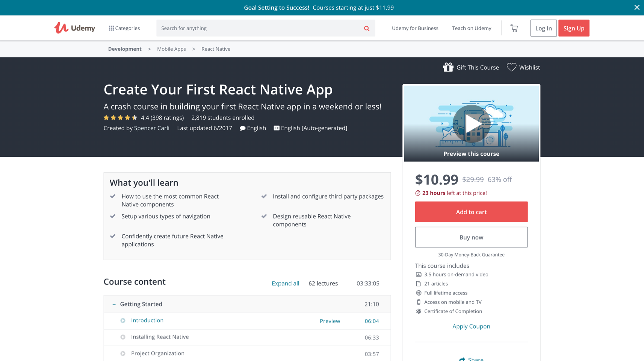
Task: Click the Log In button
Action: (x=544, y=28)
